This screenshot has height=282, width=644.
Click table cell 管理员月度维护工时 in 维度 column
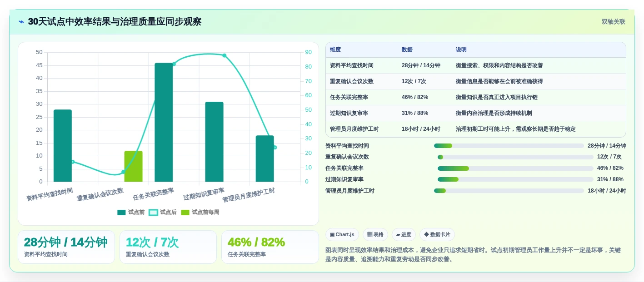354,129
